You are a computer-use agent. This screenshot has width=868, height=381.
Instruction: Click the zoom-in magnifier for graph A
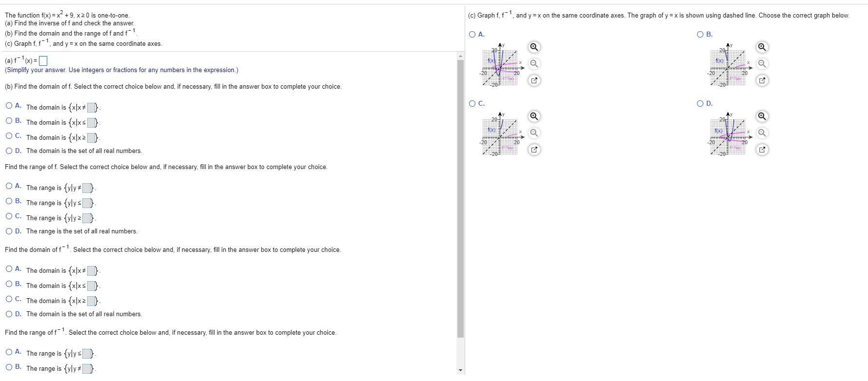(x=534, y=47)
